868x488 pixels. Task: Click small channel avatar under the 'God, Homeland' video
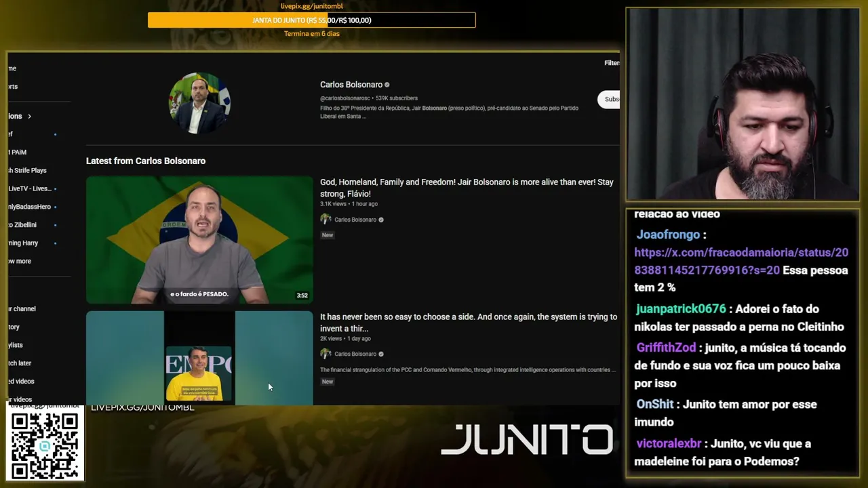tap(325, 220)
